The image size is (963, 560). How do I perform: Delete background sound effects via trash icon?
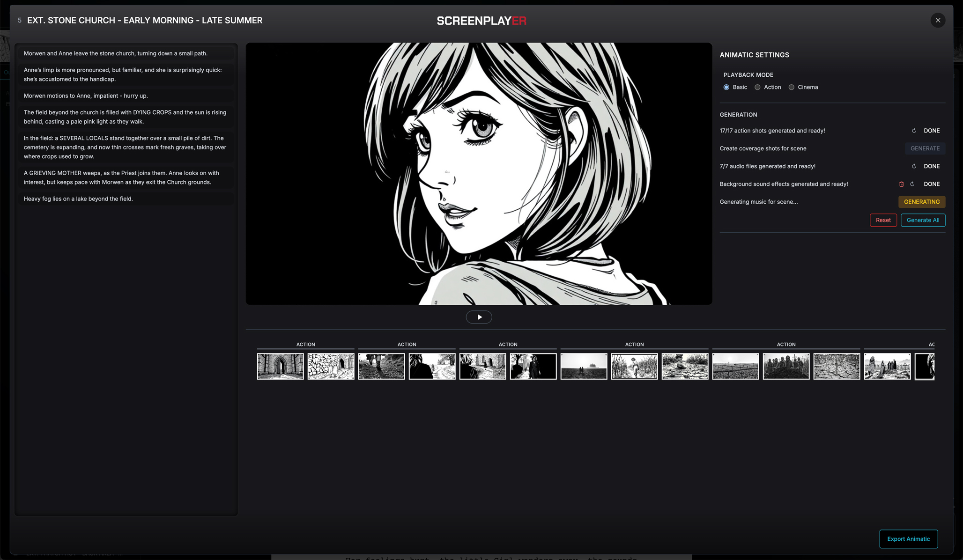pyautogui.click(x=901, y=184)
